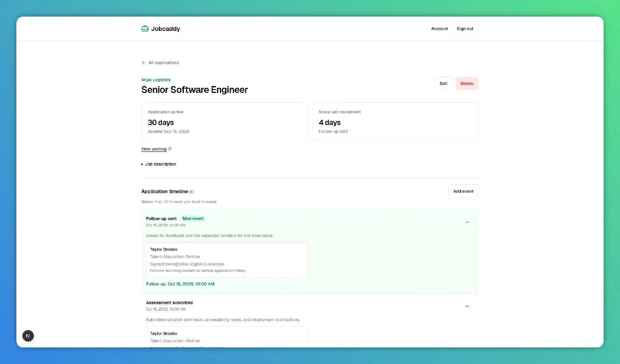Open the Account page

(440, 29)
